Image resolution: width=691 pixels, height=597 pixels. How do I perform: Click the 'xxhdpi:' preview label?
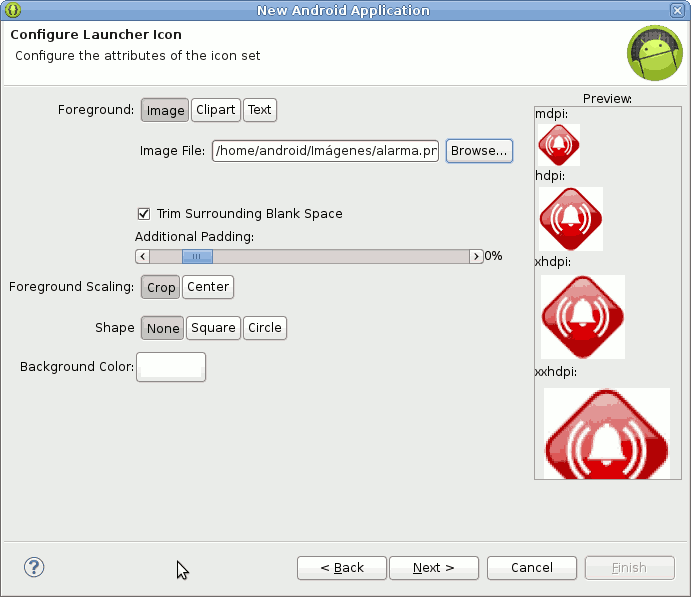tap(556, 372)
